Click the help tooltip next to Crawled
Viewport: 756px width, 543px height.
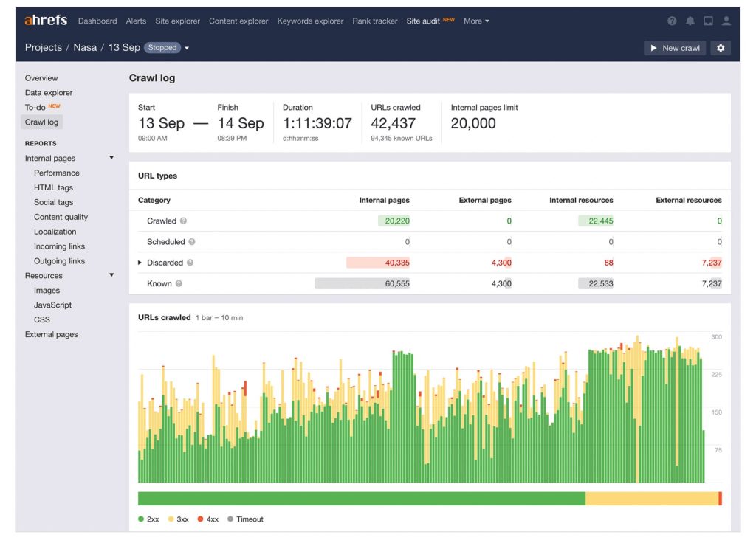[183, 221]
